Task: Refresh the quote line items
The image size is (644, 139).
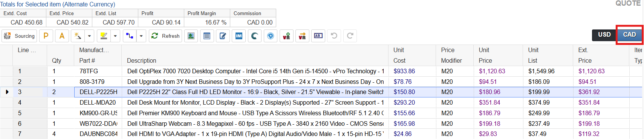Action: pos(165,36)
